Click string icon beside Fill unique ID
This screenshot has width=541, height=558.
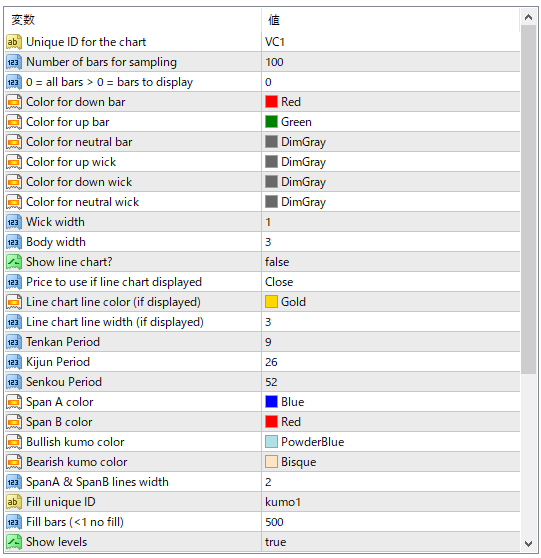pyautogui.click(x=14, y=502)
